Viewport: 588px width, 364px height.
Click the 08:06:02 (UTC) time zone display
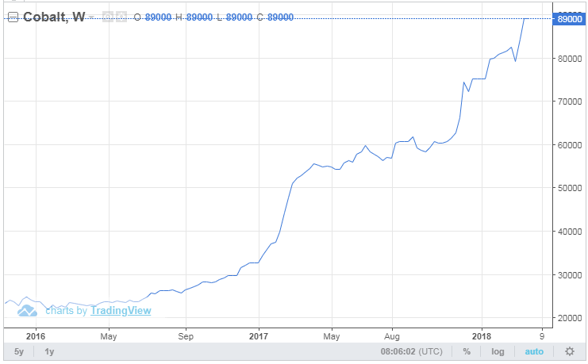click(x=411, y=351)
